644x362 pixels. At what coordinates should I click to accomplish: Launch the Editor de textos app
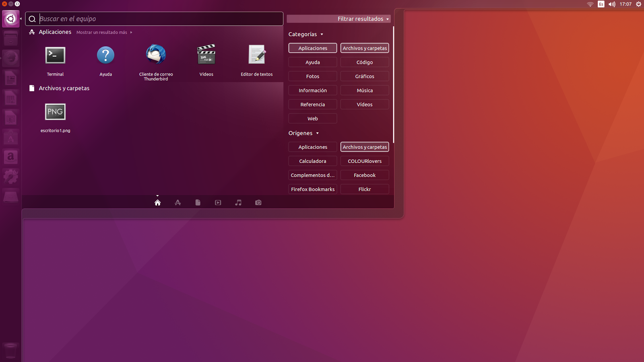tap(256, 55)
